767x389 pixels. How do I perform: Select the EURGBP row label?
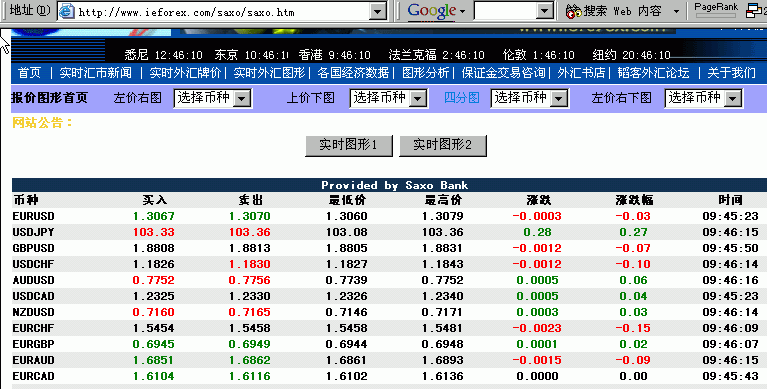pos(33,344)
